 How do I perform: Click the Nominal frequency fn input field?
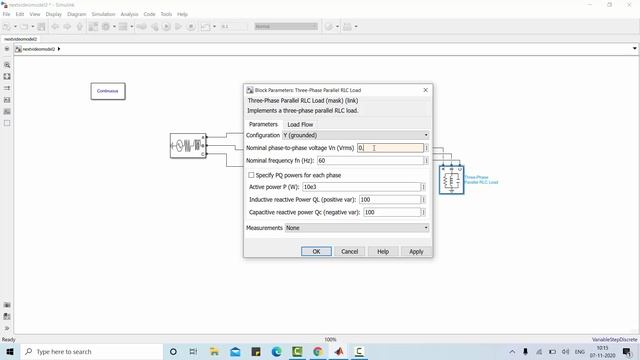[x=370, y=161]
